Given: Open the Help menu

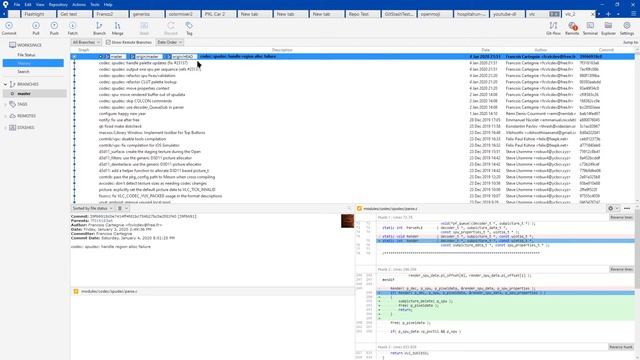Looking at the screenshot, I should (108, 4).
